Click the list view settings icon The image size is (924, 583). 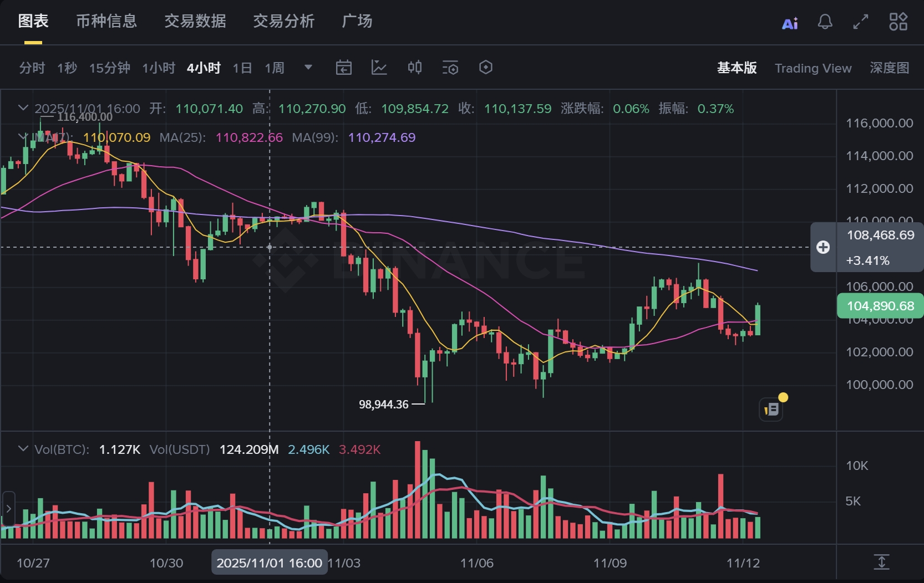pos(450,68)
